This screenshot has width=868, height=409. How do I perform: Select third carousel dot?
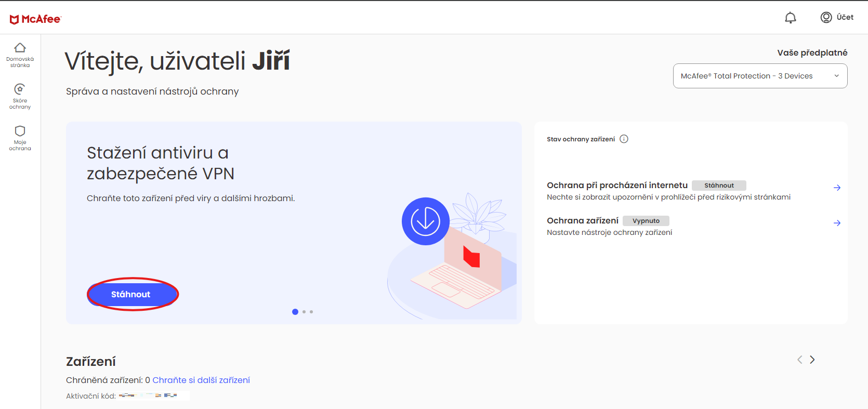tap(311, 312)
